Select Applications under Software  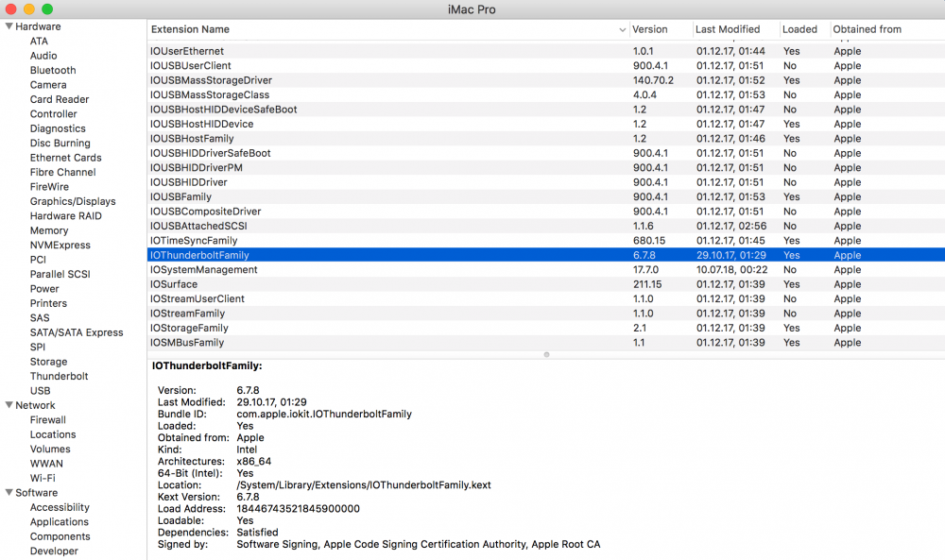pos(59,522)
